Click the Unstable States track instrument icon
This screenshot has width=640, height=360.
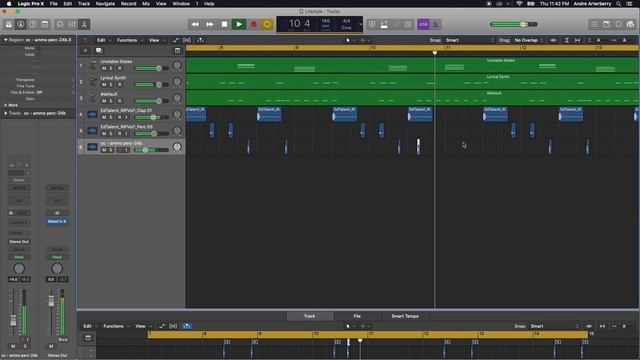93,65
